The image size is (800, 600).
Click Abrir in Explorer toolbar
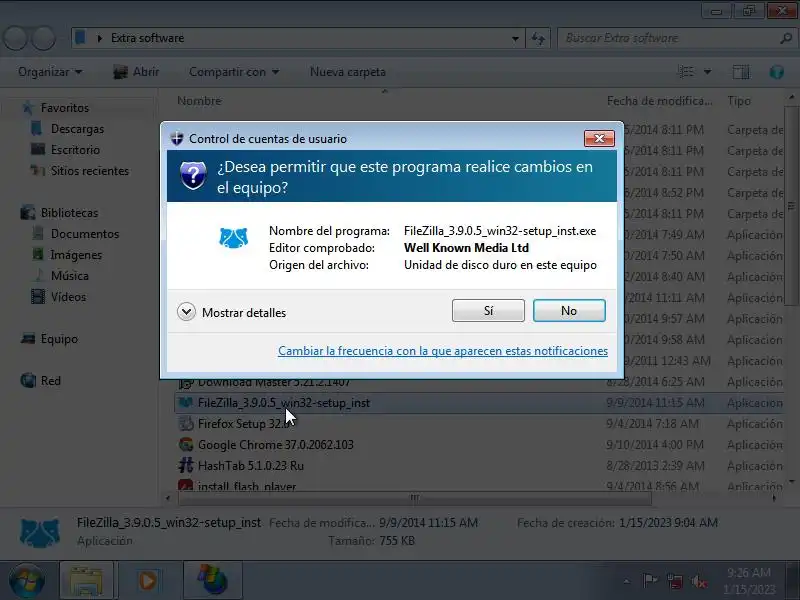point(136,72)
